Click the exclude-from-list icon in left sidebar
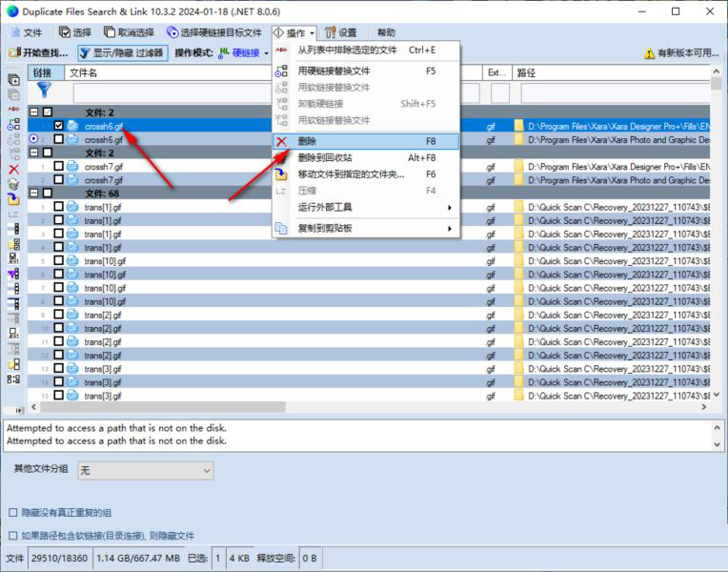The height and width of the screenshot is (572, 728). pyautogui.click(x=14, y=109)
